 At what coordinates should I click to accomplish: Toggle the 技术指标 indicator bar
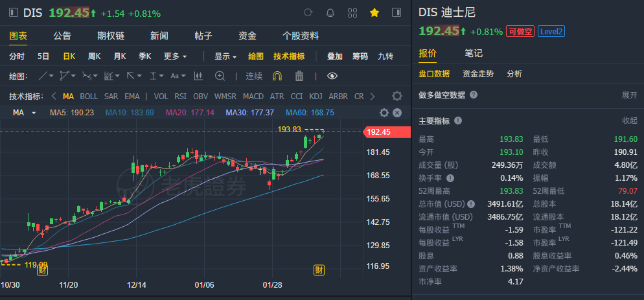point(289,56)
